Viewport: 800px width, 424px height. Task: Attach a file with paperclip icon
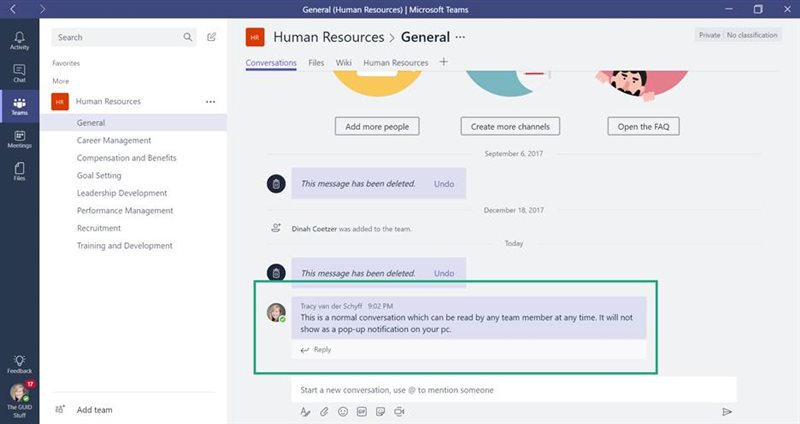pos(324,411)
